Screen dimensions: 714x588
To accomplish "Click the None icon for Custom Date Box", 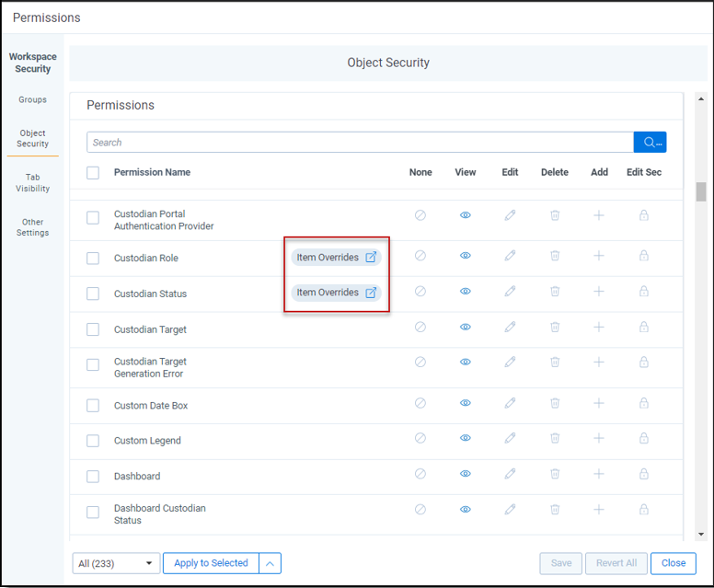I will coord(420,403).
